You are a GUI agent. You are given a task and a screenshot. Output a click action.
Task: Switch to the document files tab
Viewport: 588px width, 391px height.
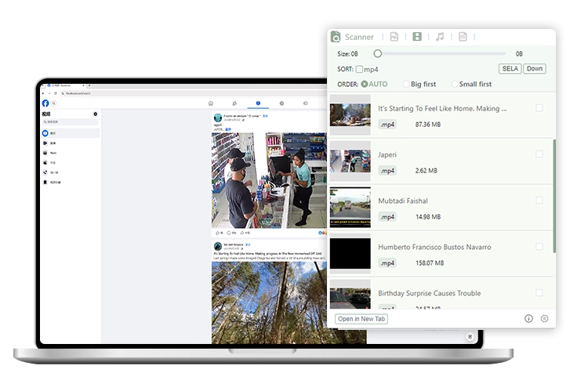pyautogui.click(x=463, y=36)
